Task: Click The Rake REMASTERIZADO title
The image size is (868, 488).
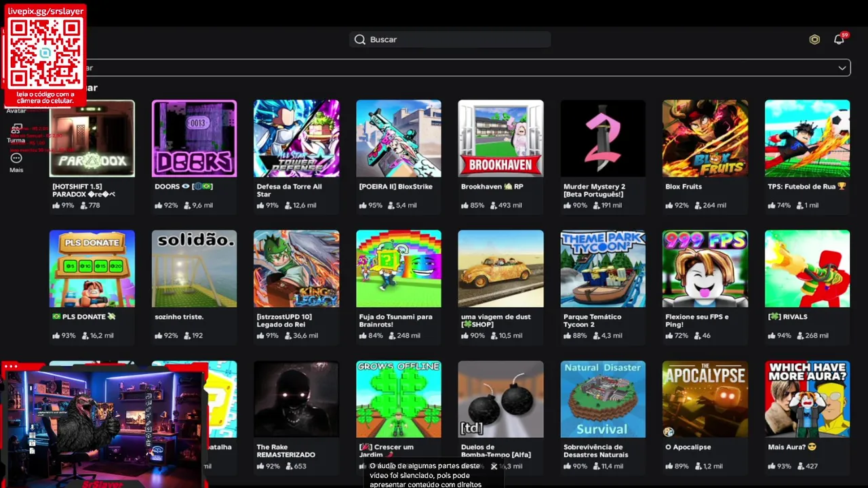Action: [286, 451]
